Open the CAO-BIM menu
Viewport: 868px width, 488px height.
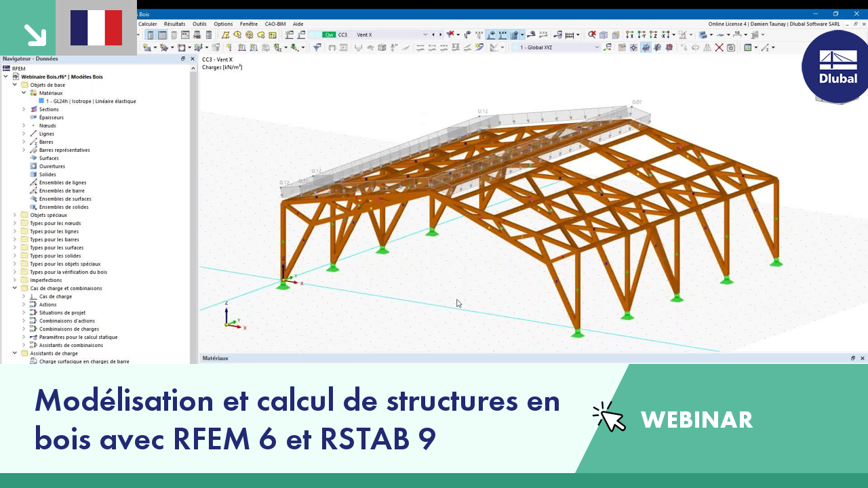pyautogui.click(x=275, y=24)
